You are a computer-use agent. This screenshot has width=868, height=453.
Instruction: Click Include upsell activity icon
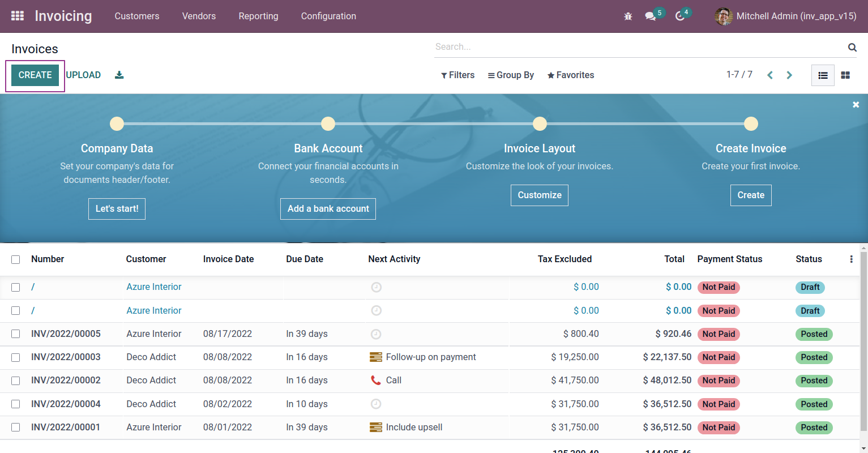pos(376,428)
